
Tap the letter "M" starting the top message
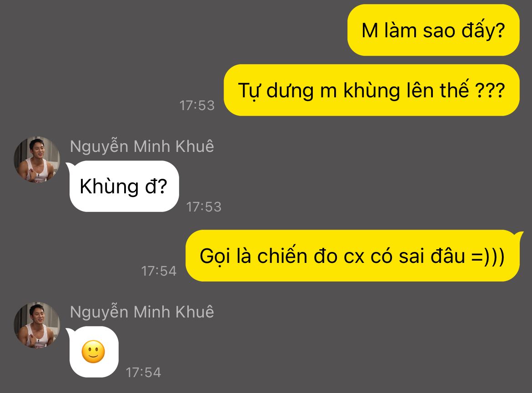click(x=370, y=30)
